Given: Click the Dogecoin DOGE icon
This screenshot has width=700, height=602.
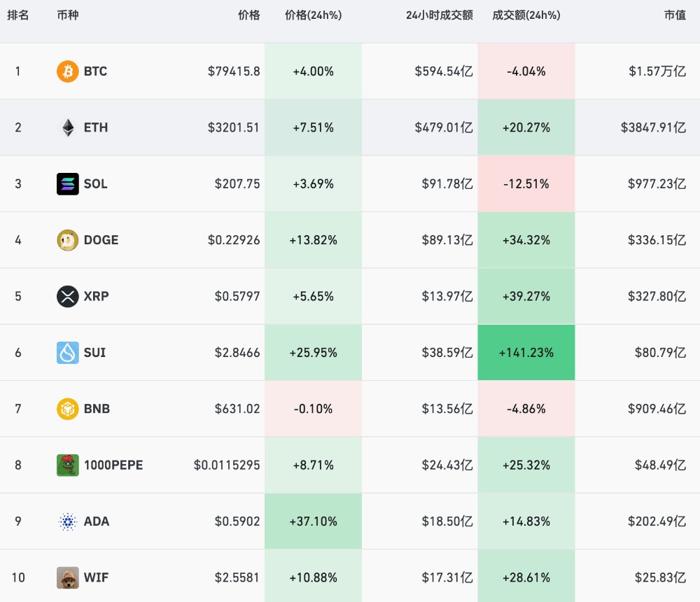Looking at the screenshot, I should [x=68, y=240].
